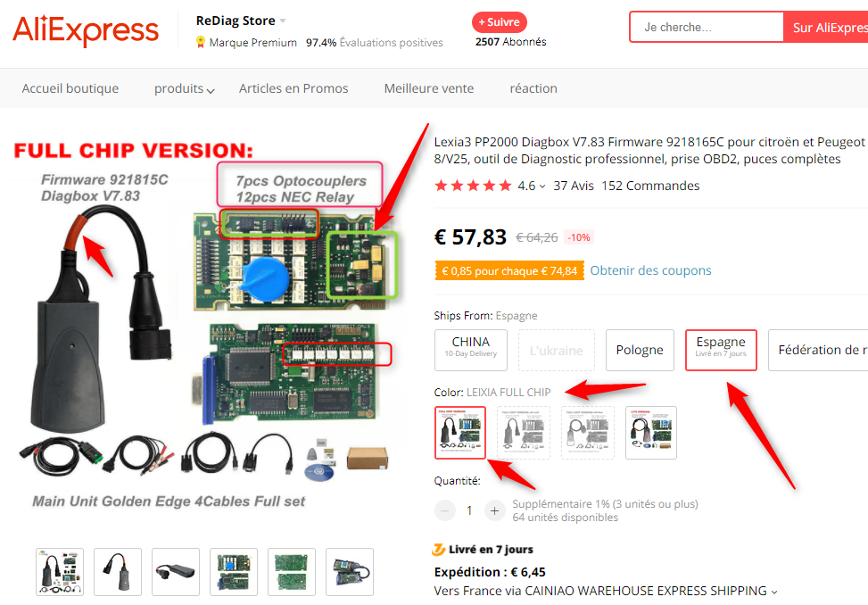Open Articles en Promos tab
The image size is (868, 605).
click(x=293, y=88)
